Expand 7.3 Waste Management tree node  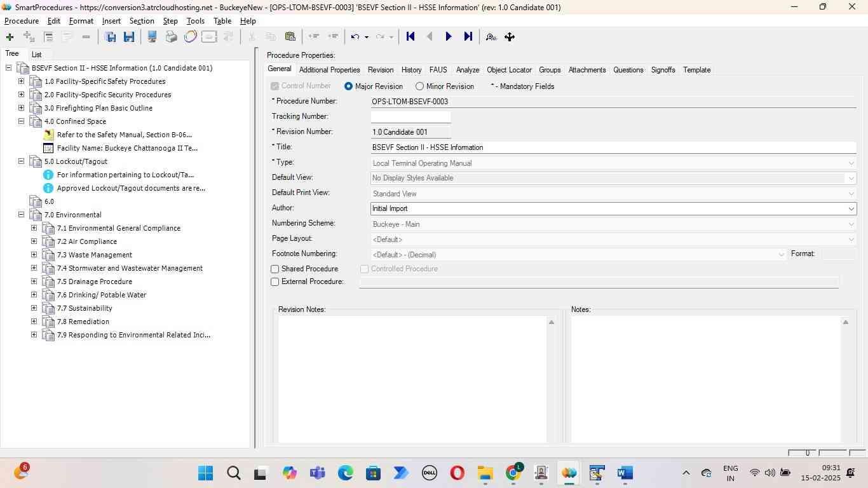[x=34, y=255]
